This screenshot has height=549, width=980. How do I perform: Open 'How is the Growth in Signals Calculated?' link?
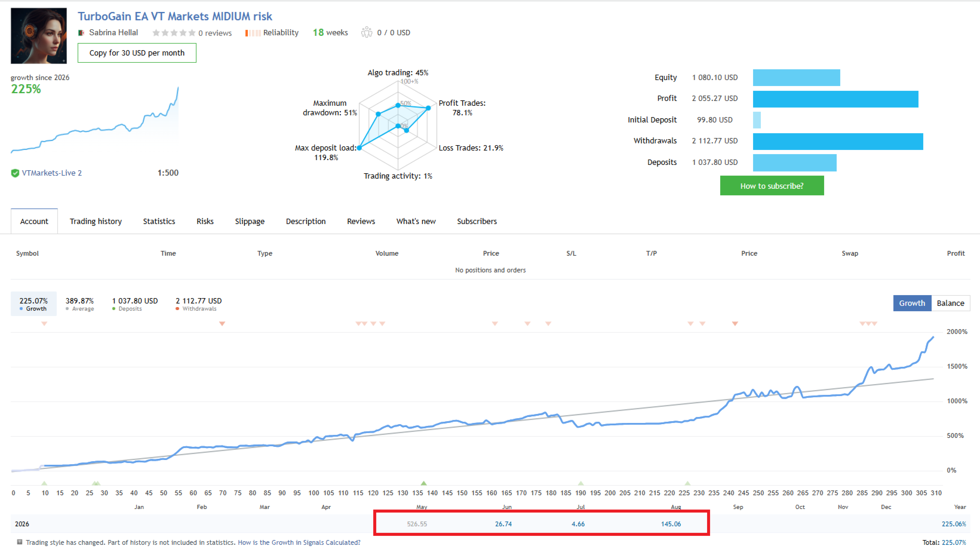tap(299, 542)
